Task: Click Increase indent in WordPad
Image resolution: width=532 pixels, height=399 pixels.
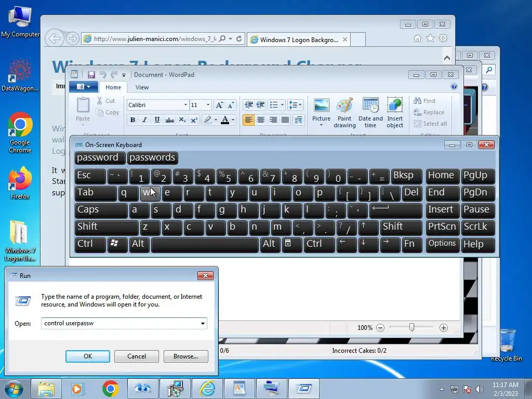Action: pyautogui.click(x=260, y=105)
